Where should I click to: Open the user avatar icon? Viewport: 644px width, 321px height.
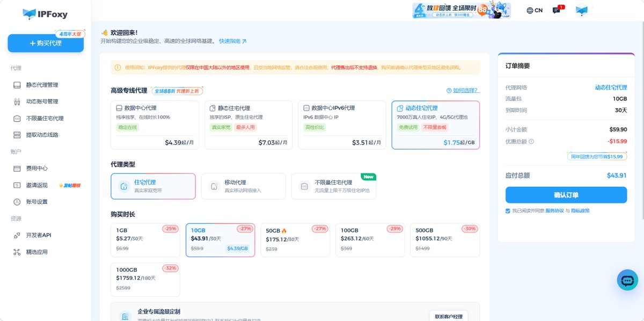[x=582, y=11]
